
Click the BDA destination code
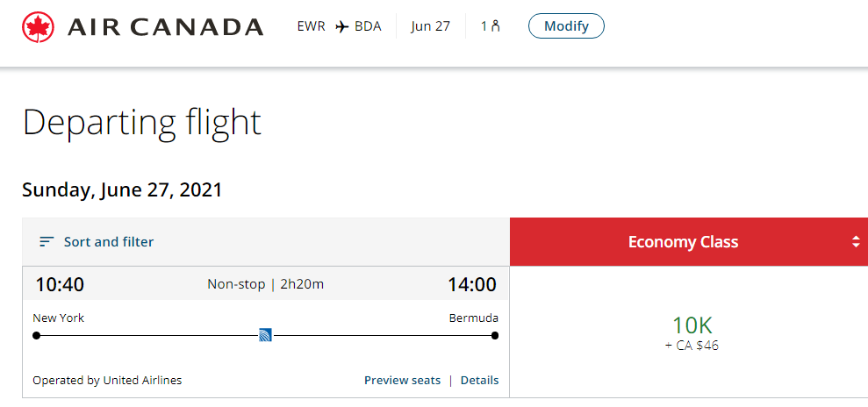tap(368, 26)
